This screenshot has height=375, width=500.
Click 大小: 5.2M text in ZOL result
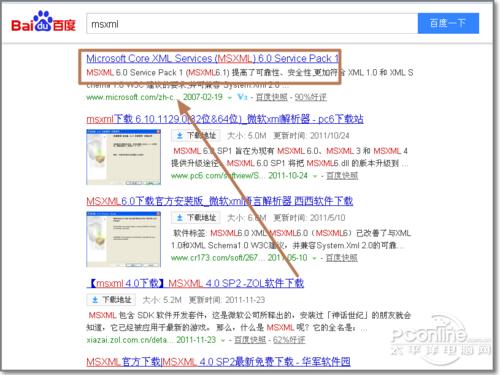(162, 300)
